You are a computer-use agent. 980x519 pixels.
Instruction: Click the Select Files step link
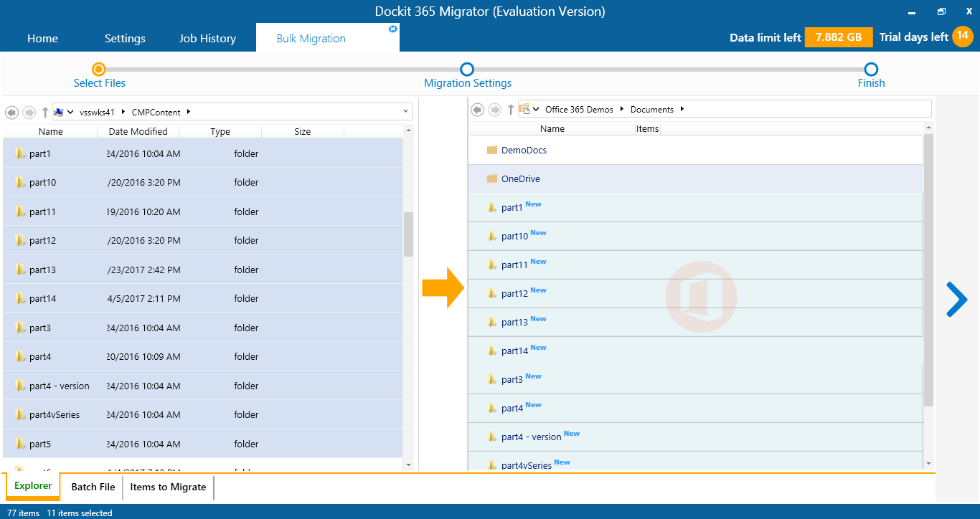pyautogui.click(x=100, y=83)
